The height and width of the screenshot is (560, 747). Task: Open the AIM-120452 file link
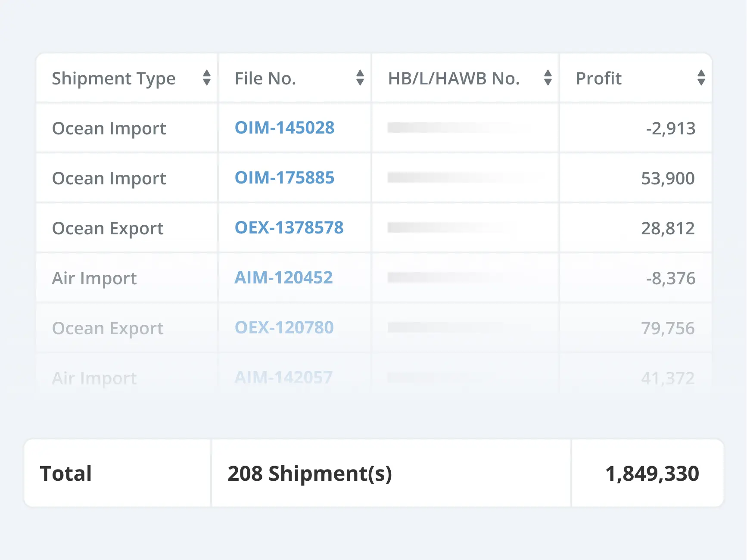[x=283, y=278]
